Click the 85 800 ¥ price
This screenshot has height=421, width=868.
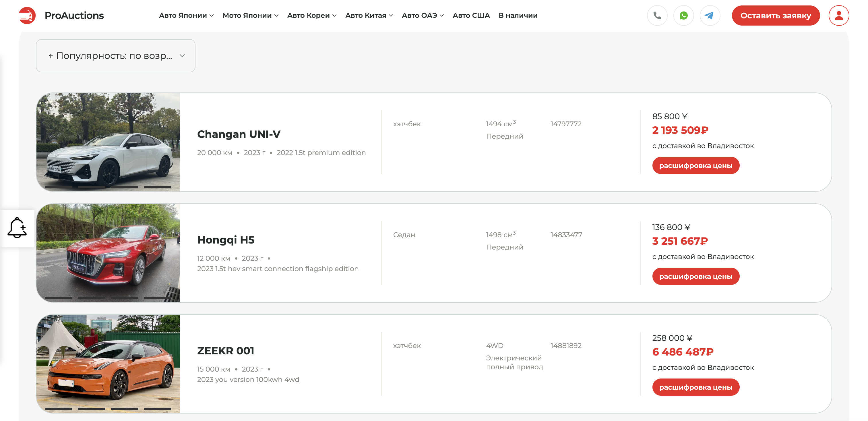670,117
